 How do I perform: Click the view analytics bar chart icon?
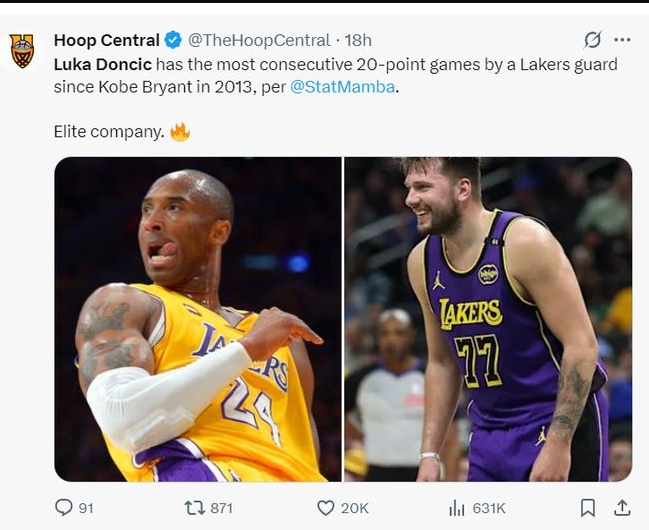pos(456,508)
